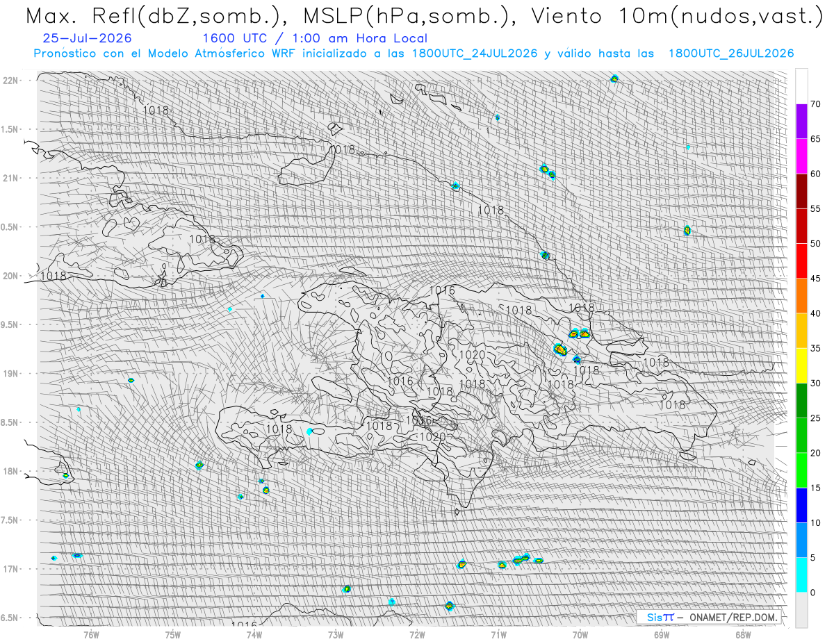
Task: Click the map title starting 'Max. Refl'
Action: pos(424,17)
